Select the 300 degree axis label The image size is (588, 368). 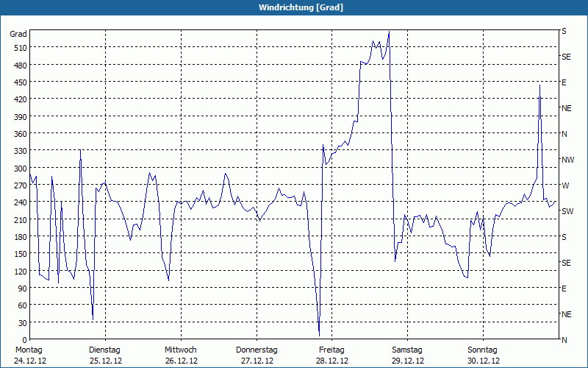pos(21,169)
